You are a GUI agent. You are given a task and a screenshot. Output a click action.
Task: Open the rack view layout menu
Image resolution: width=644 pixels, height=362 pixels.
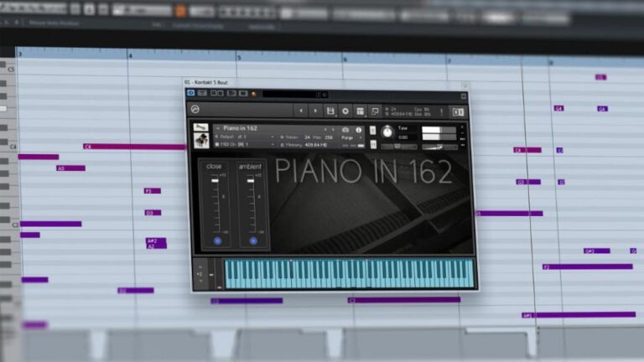click(360, 111)
